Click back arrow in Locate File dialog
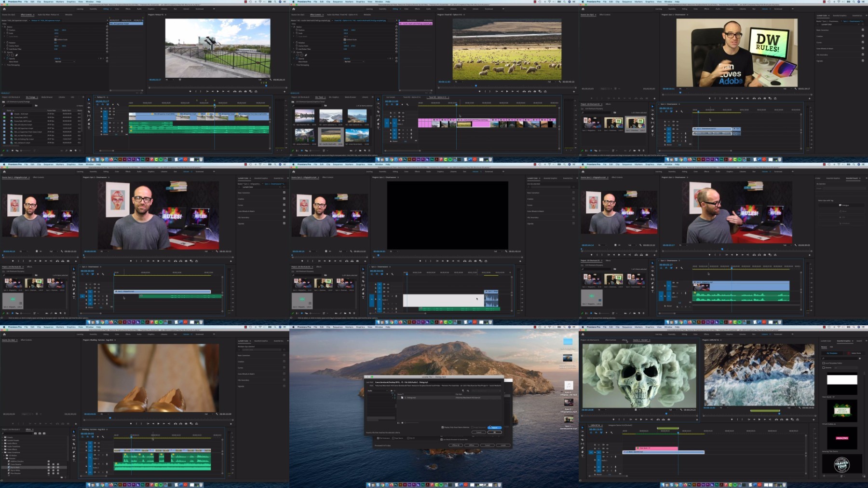Image resolution: width=868 pixels, height=488 pixels. pos(392,390)
